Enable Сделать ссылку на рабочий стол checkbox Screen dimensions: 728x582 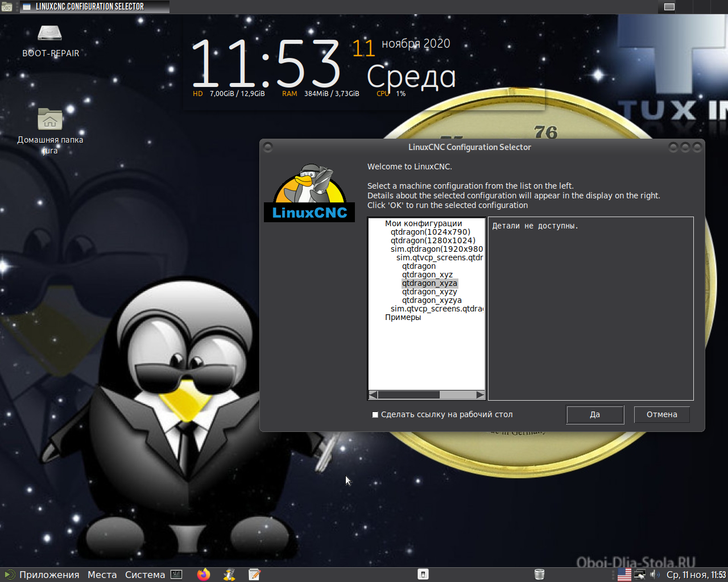pos(375,415)
